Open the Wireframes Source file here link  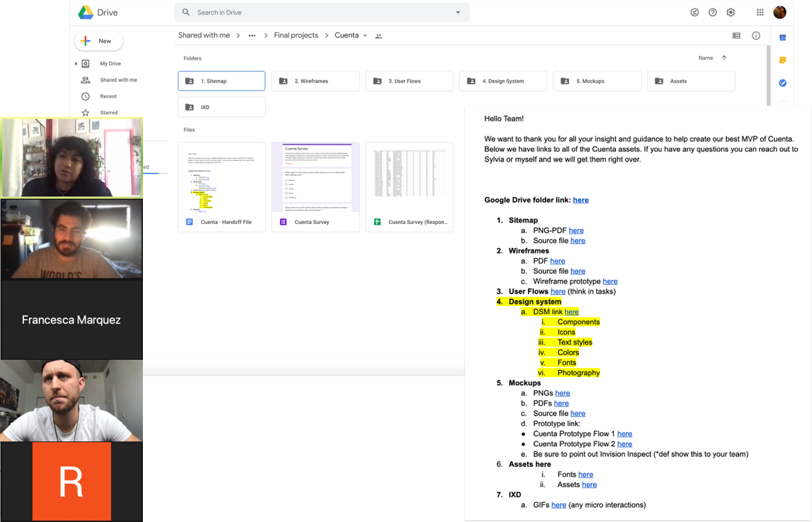coord(577,271)
